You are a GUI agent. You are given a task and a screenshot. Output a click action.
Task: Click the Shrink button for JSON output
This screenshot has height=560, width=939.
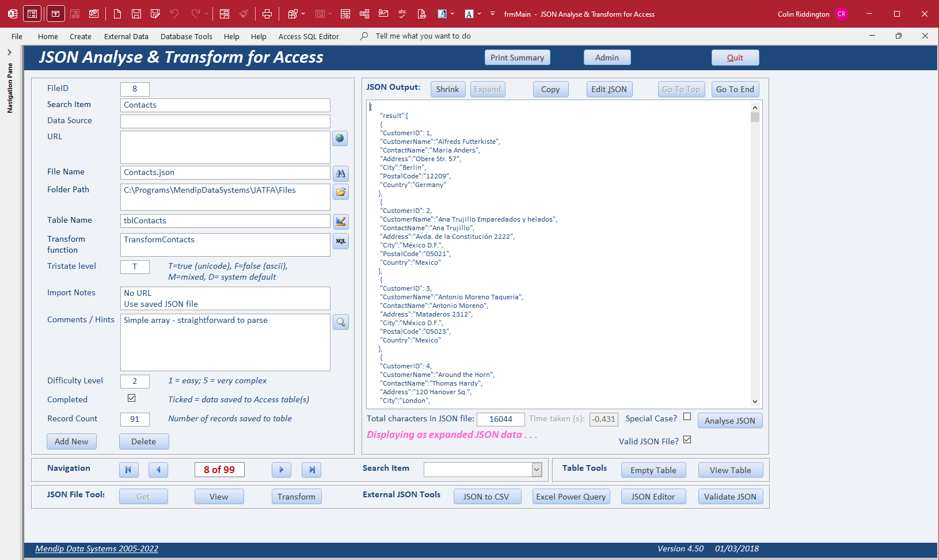tap(447, 89)
